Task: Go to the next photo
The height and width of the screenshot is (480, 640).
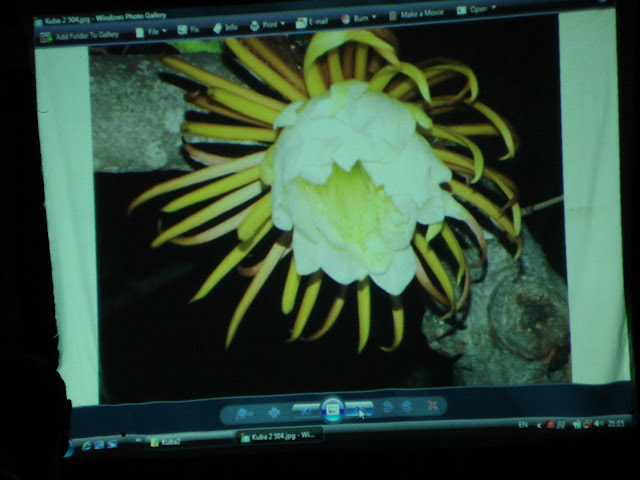Action: coord(359,409)
